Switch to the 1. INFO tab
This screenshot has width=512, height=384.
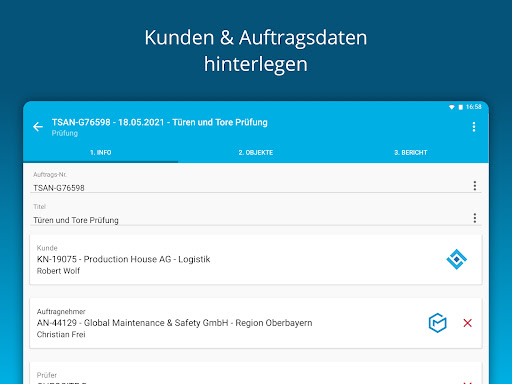100,153
